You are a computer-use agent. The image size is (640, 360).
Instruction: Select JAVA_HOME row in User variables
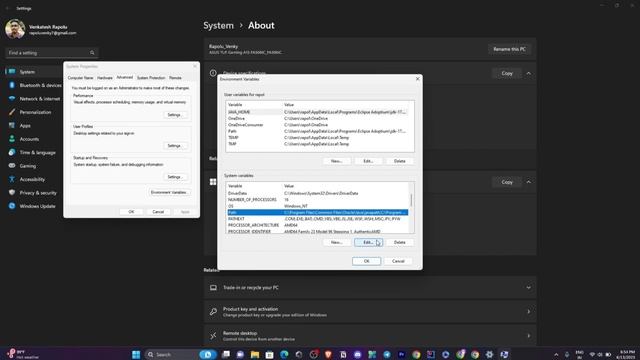(317, 112)
